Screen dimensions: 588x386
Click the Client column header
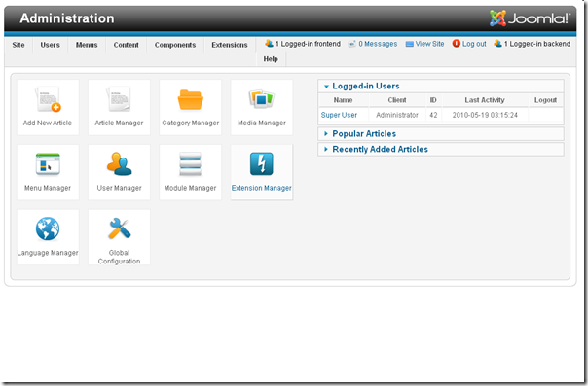397,100
